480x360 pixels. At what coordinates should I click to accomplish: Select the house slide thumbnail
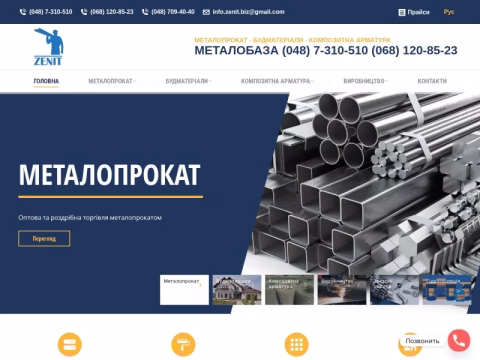(237, 290)
